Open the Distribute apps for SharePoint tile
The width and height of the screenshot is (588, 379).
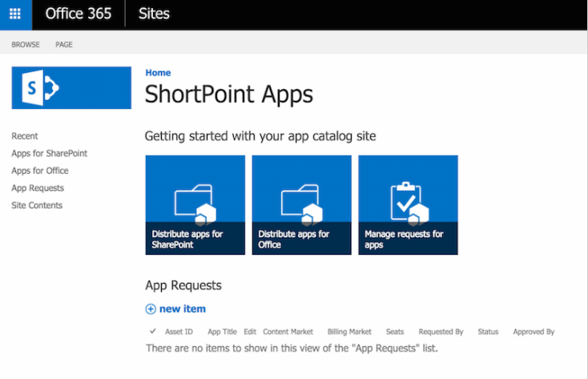click(x=195, y=205)
